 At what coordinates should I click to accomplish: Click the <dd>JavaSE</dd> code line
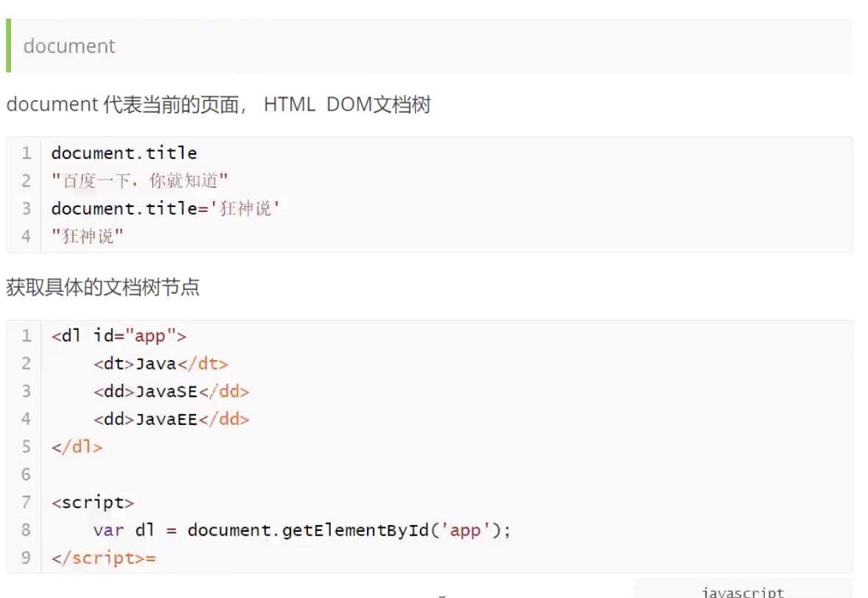point(171,391)
